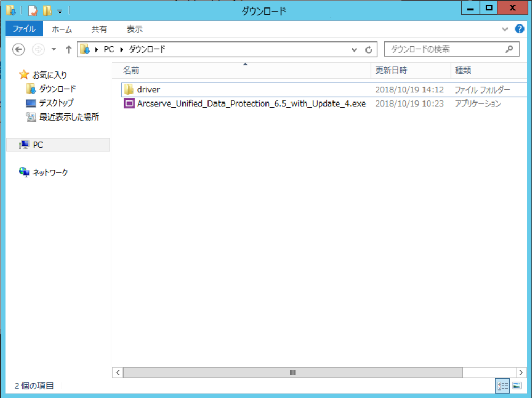This screenshot has height=398, width=532.
Task: Click the date 2018/10/19 14:12
Action: click(x=410, y=89)
